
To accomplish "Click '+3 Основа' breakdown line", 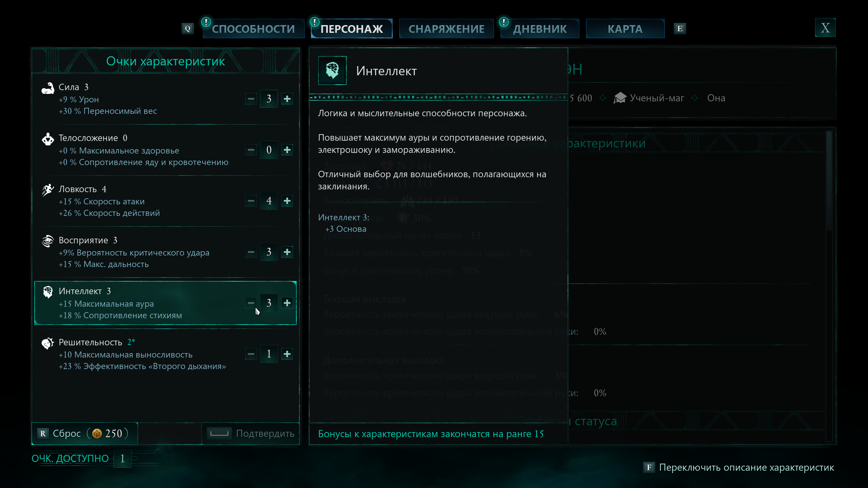I will 346,229.
